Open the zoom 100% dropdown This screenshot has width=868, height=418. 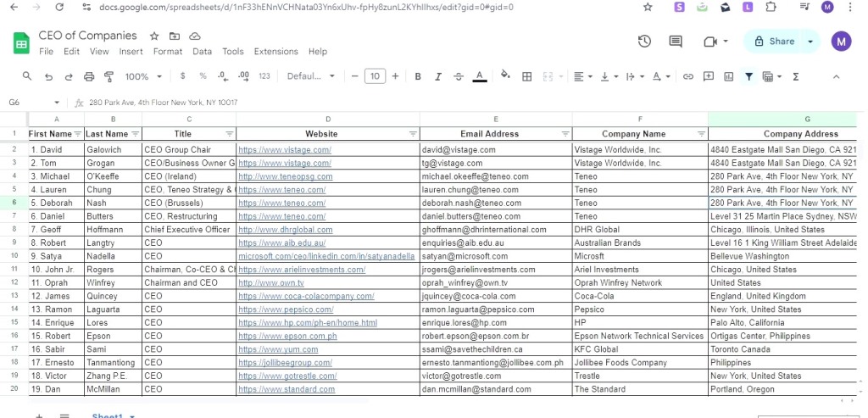143,76
